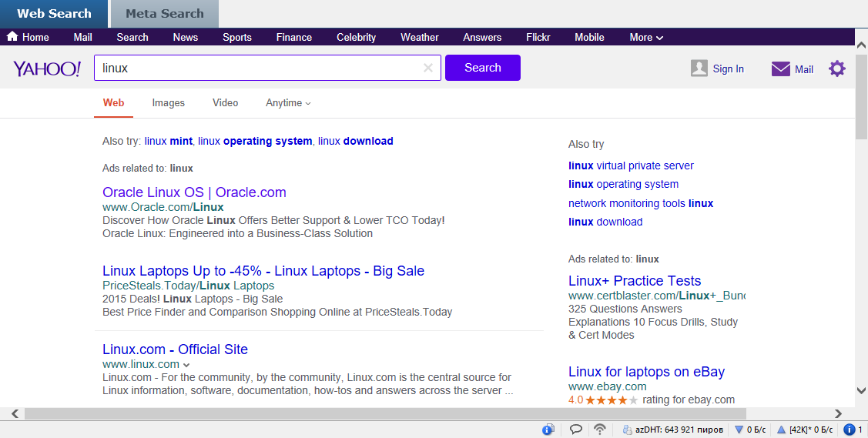Viewport: 868px width, 438px height.
Task: Click the Mail envelope icon
Action: (x=781, y=69)
